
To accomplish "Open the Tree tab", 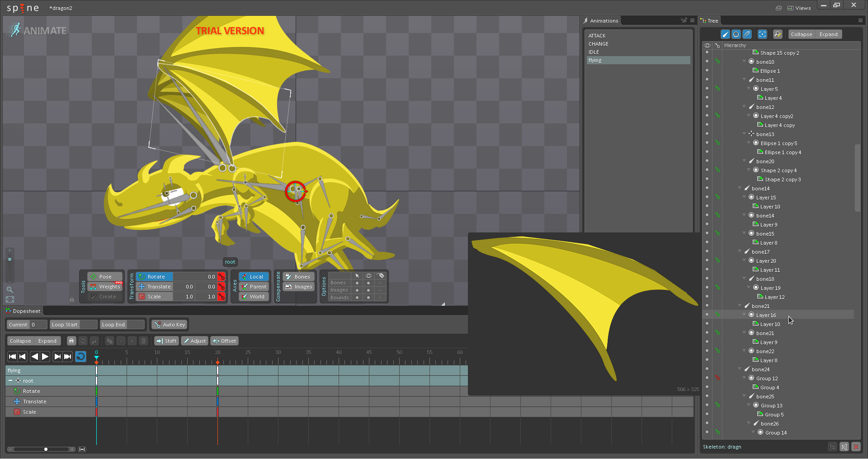I will tap(709, 21).
